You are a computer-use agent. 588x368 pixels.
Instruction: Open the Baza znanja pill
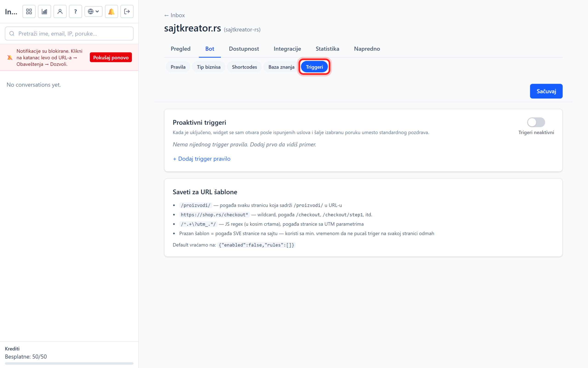281,67
